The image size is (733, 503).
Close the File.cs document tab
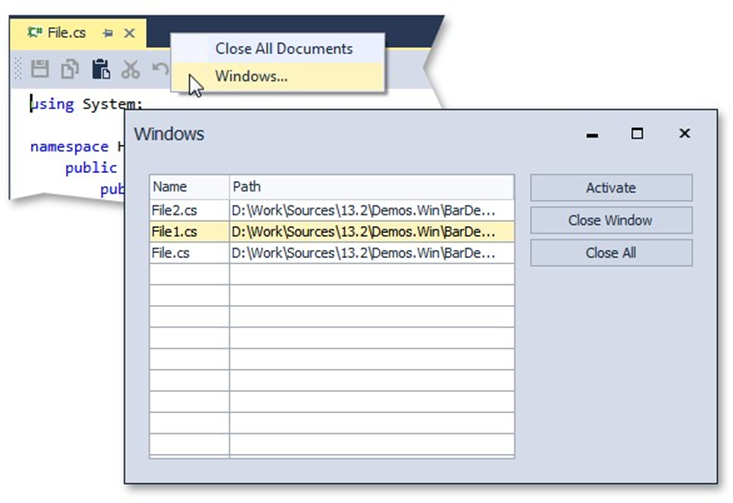(129, 33)
